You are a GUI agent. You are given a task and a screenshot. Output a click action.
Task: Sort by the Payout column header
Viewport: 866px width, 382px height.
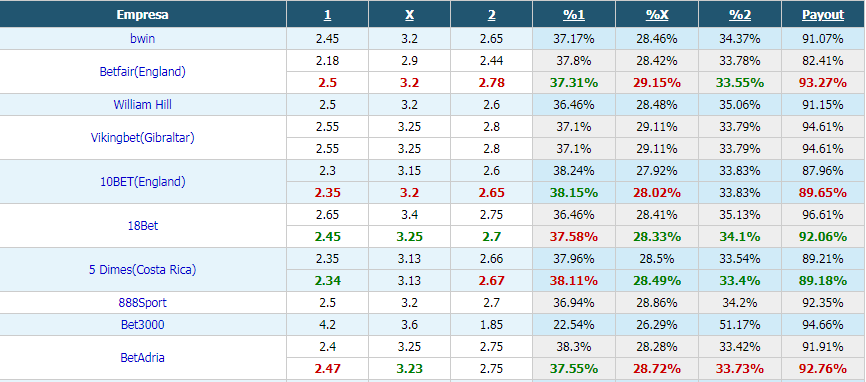pyautogui.click(x=823, y=15)
